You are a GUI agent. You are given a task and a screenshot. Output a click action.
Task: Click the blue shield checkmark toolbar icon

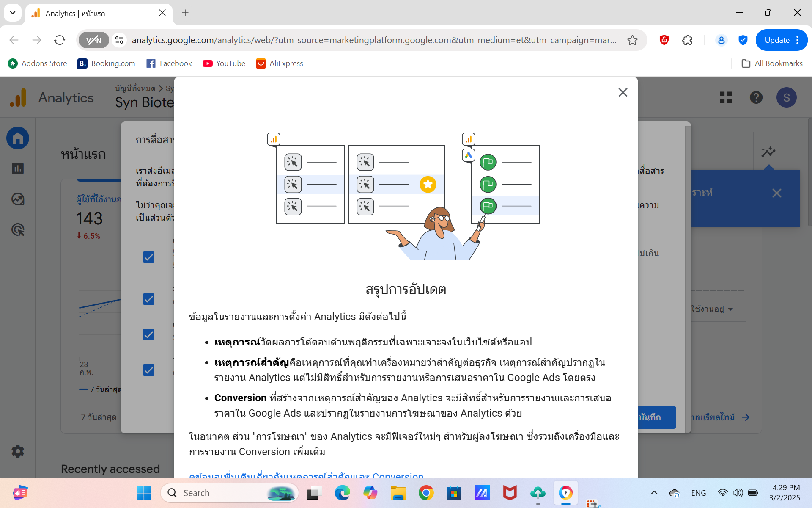click(x=743, y=40)
